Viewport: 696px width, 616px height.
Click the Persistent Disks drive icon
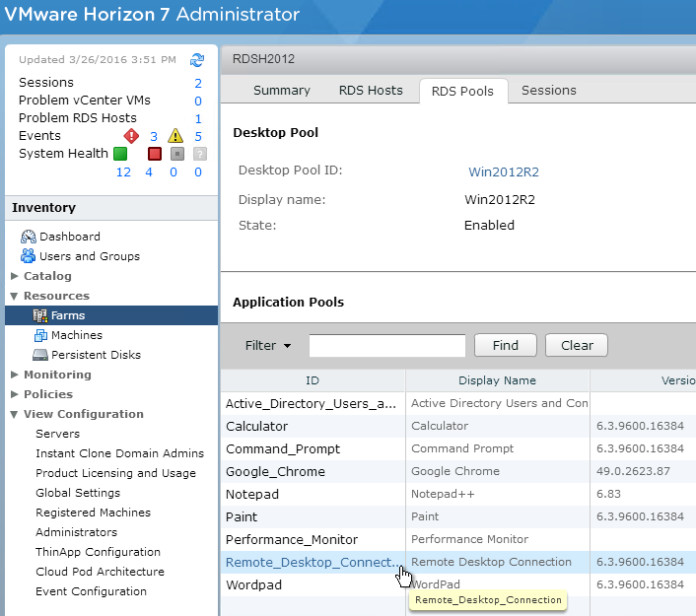click(x=40, y=355)
